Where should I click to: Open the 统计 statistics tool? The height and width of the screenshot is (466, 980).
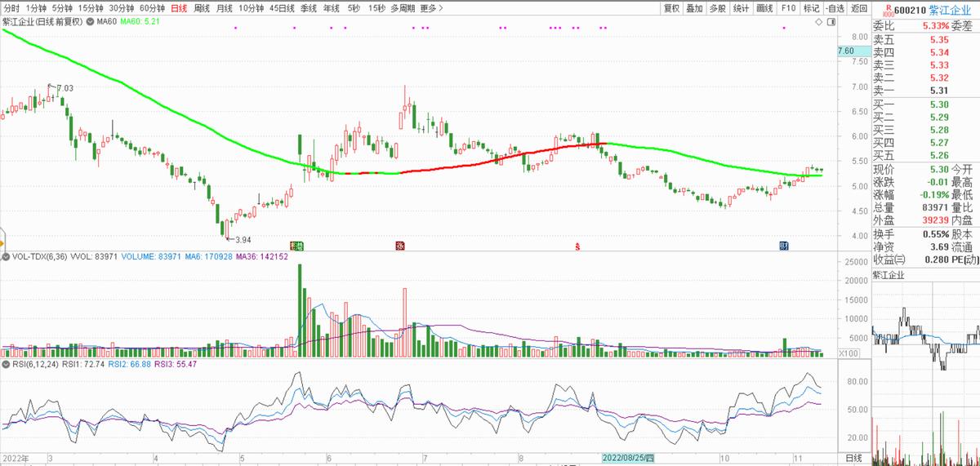coord(741,7)
